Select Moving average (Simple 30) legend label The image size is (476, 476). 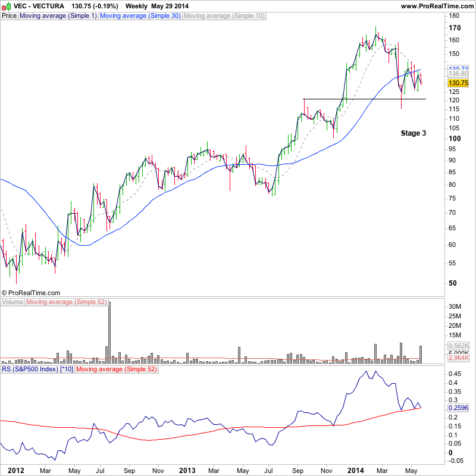click(140, 16)
